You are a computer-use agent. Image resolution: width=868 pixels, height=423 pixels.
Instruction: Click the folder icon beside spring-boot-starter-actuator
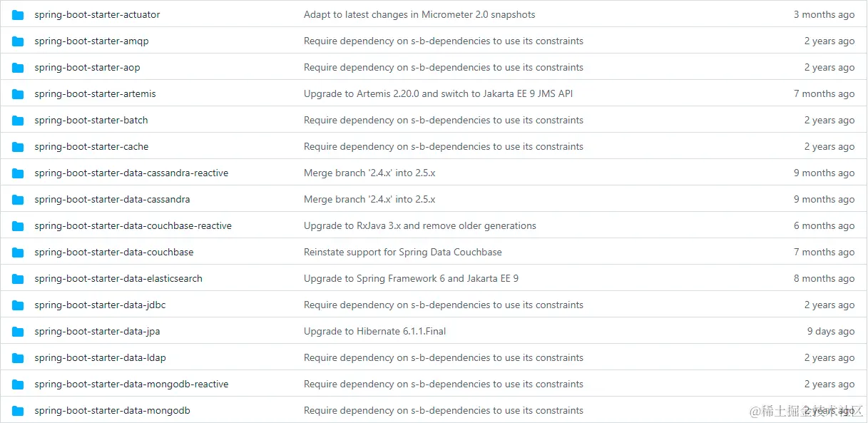tap(18, 15)
